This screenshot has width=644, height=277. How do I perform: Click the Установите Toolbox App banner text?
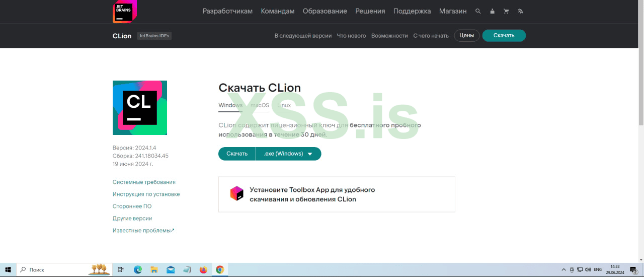(312, 194)
